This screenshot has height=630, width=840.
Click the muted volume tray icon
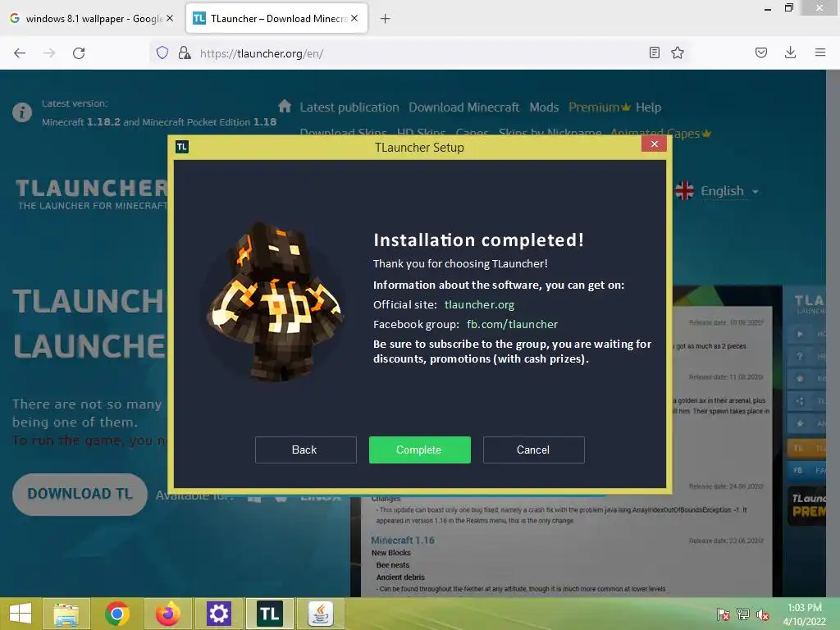pyautogui.click(x=763, y=614)
